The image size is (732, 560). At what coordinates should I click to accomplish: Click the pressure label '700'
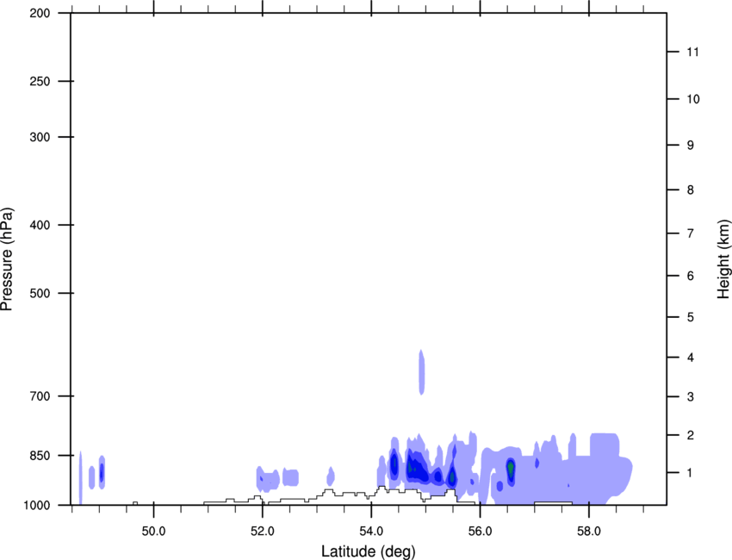(x=40, y=396)
